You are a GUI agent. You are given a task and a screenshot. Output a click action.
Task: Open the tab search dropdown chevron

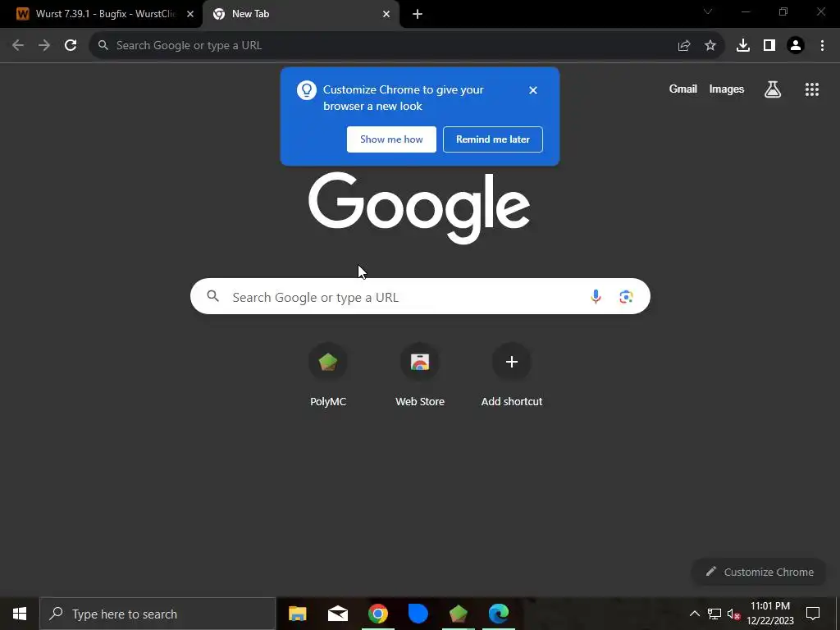(708, 11)
